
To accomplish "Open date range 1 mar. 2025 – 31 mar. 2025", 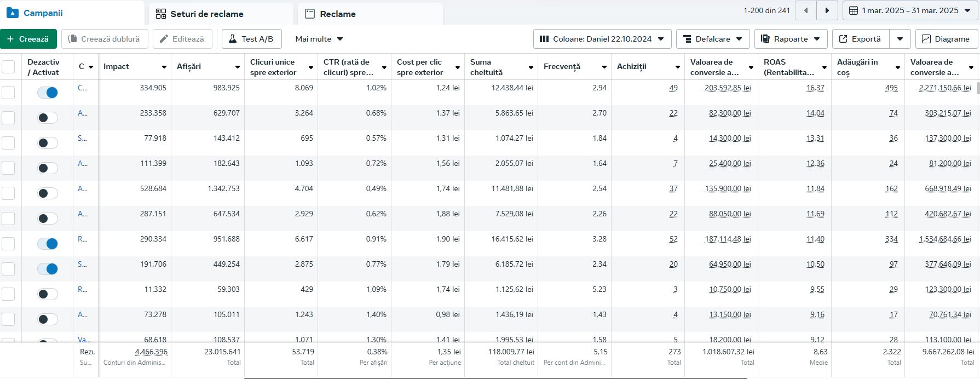I will tap(910, 10).
